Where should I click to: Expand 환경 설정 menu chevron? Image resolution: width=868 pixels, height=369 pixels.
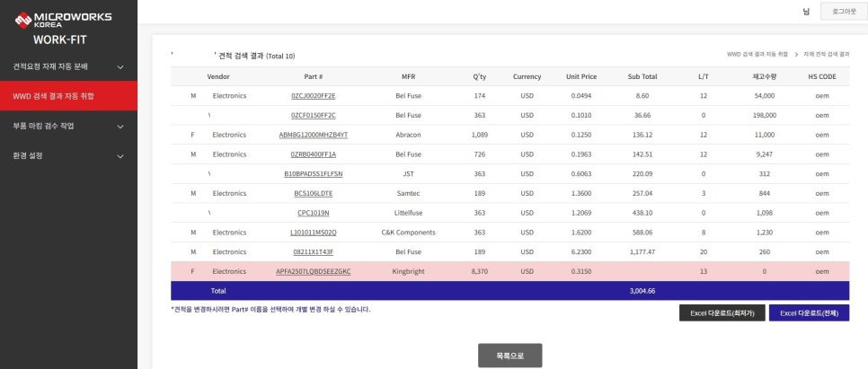pos(120,156)
